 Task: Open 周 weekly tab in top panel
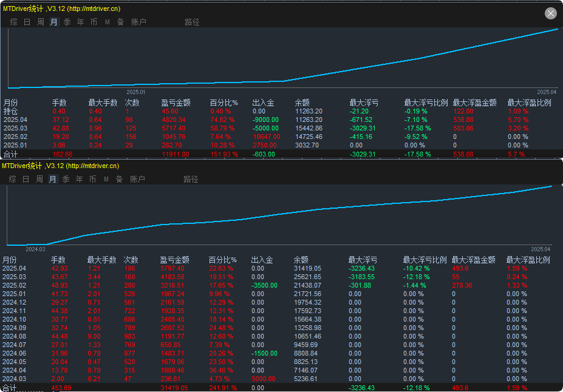(41, 22)
